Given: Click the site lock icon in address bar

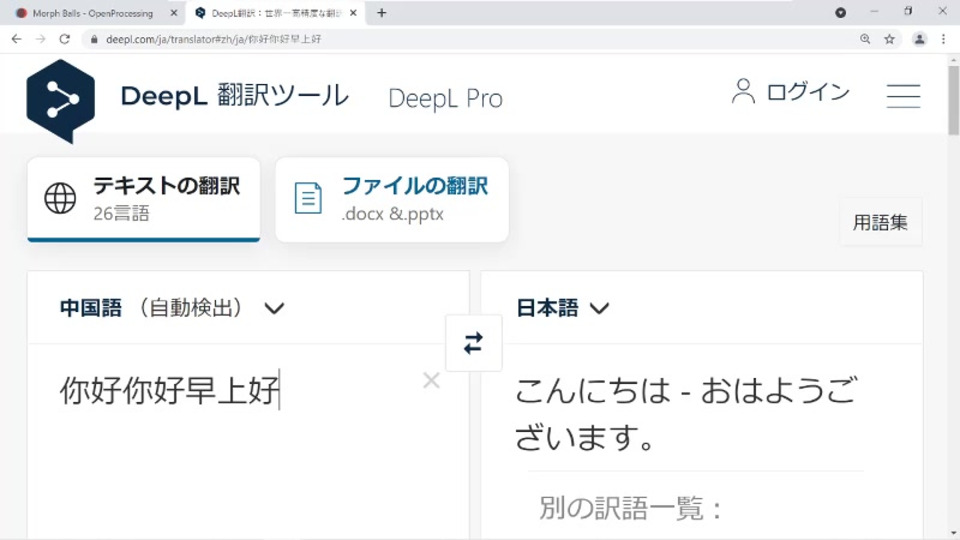Looking at the screenshot, I should (94, 39).
